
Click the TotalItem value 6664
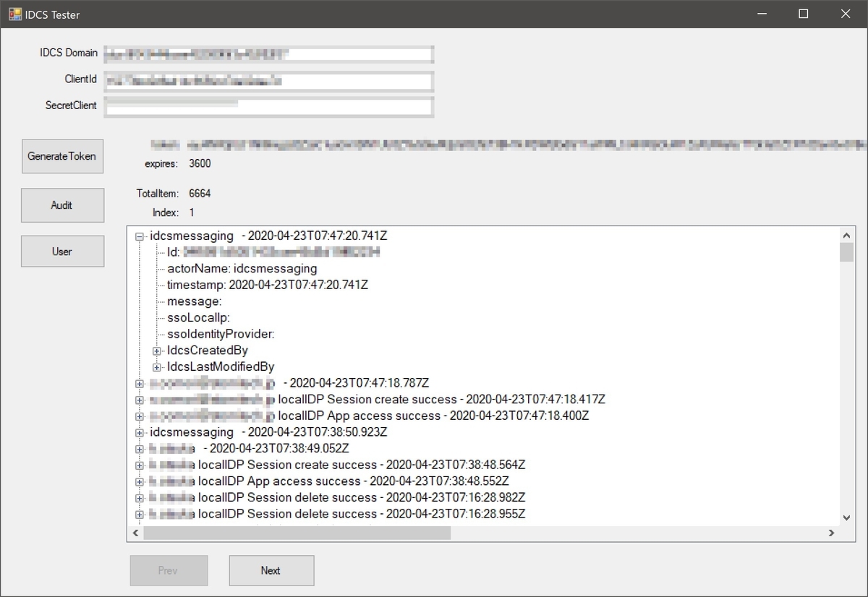[x=200, y=194]
